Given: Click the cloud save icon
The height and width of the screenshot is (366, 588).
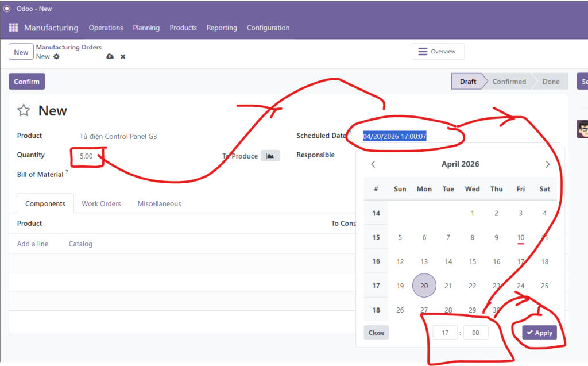Looking at the screenshot, I should 110,57.
